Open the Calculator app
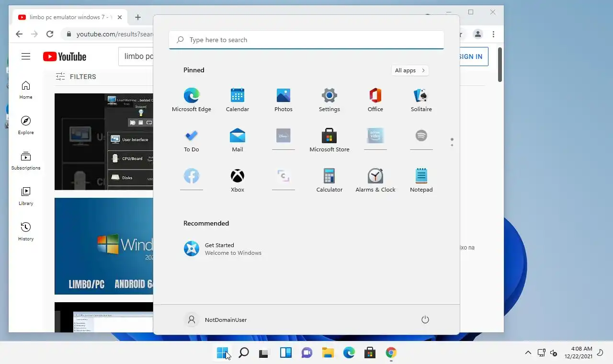 pos(329,181)
